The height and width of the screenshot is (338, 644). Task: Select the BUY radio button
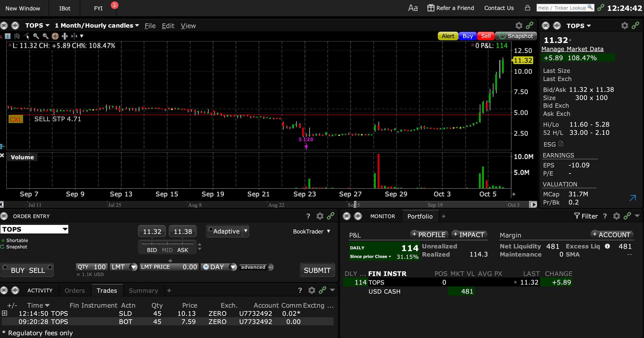tap(5, 267)
